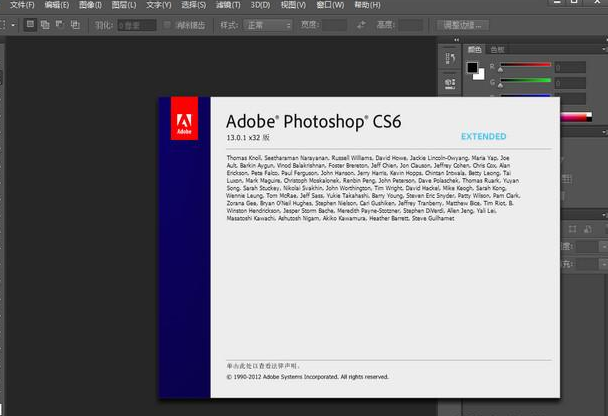Viewport: 608px width, 416px height.
Task: Click the copyright line 1990-2012 Adobe Systems
Action: (x=307, y=377)
